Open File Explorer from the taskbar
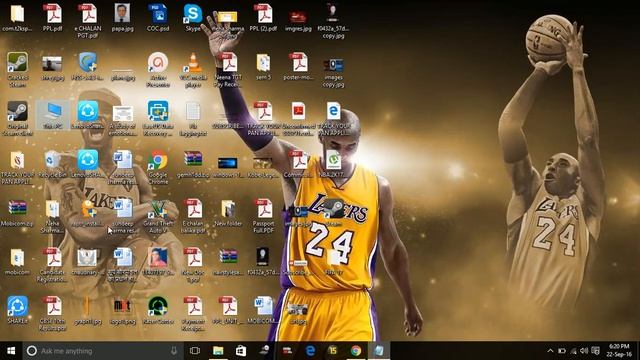The width and height of the screenshot is (640, 360). [x=218, y=351]
